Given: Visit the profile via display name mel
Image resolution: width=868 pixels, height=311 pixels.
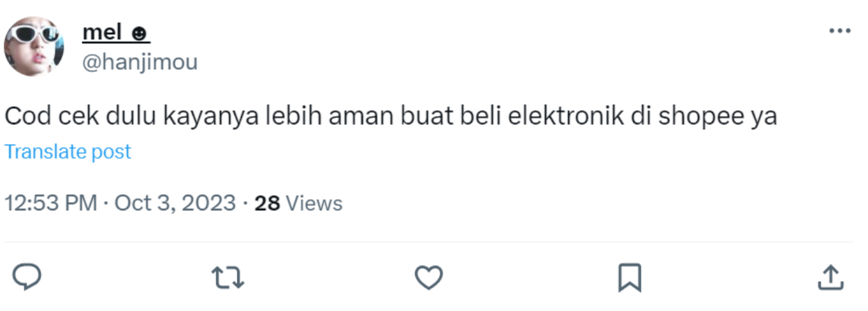Looking at the screenshot, I should pyautogui.click(x=104, y=32).
